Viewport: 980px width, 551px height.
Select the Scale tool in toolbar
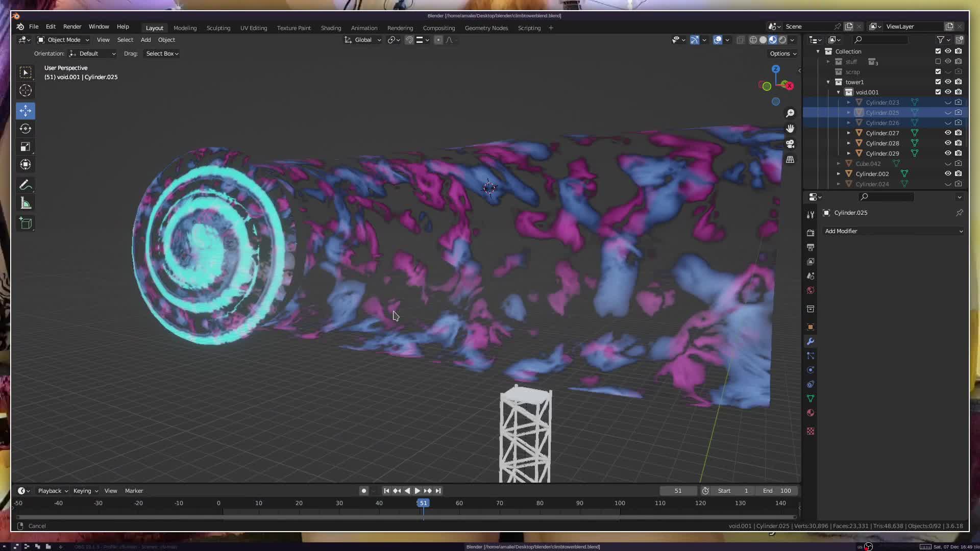(x=26, y=147)
